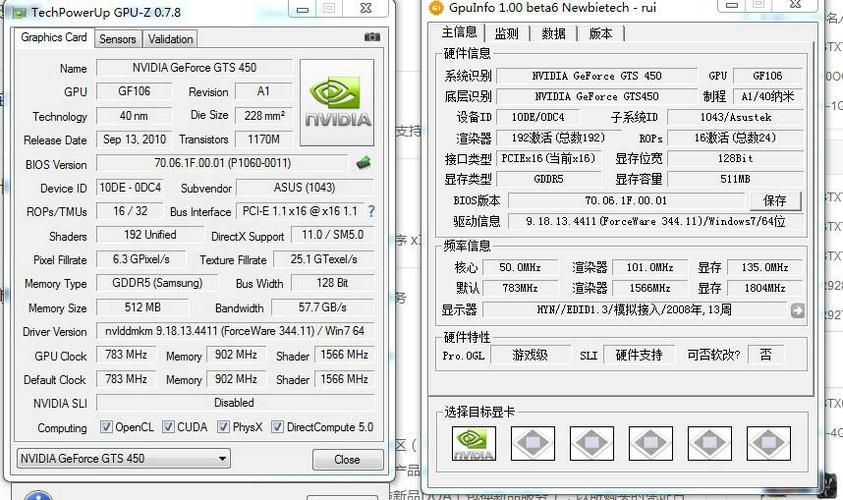Screen dimensions: 843x500
Task: Click the 显存容量 value 511MB
Action: coord(735,179)
